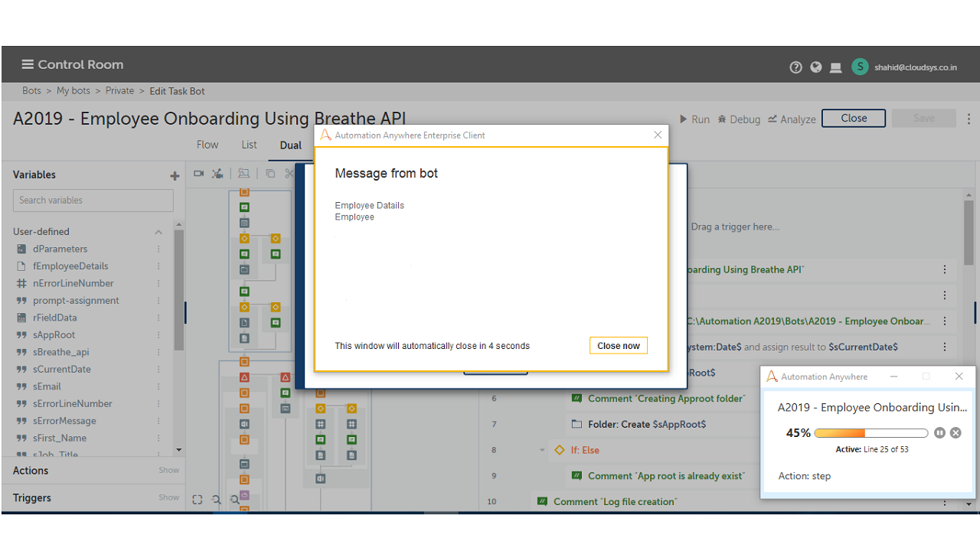The height and width of the screenshot is (551, 980).
Task: Select the rFieldData variable
Action: [x=54, y=318]
